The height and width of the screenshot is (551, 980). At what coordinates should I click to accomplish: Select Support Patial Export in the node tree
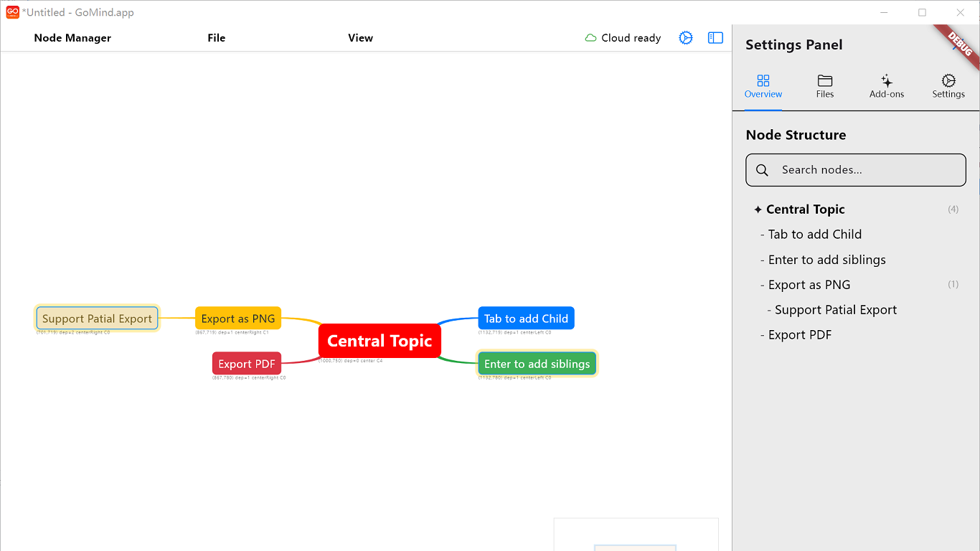(x=834, y=309)
